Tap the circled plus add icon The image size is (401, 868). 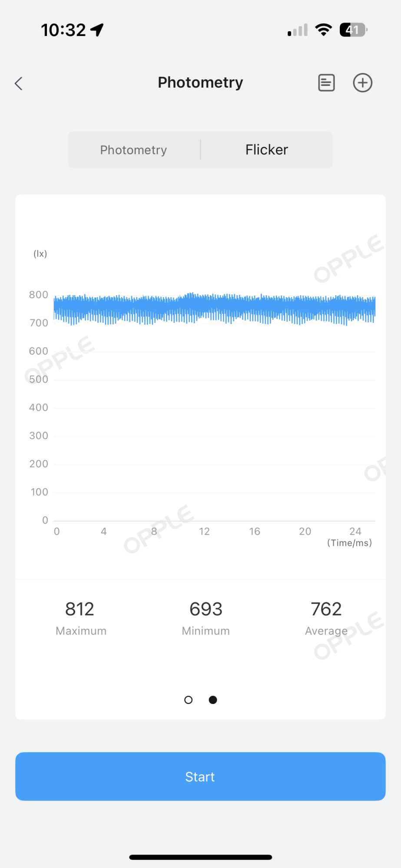pos(362,83)
